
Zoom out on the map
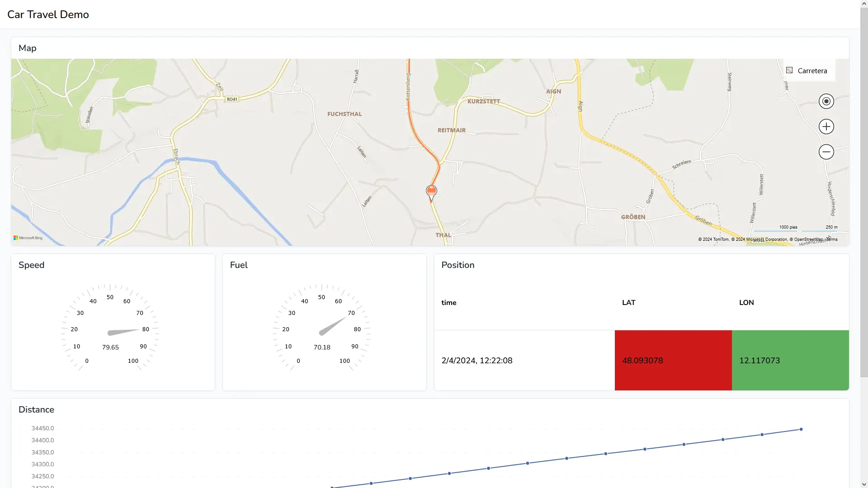tap(826, 152)
